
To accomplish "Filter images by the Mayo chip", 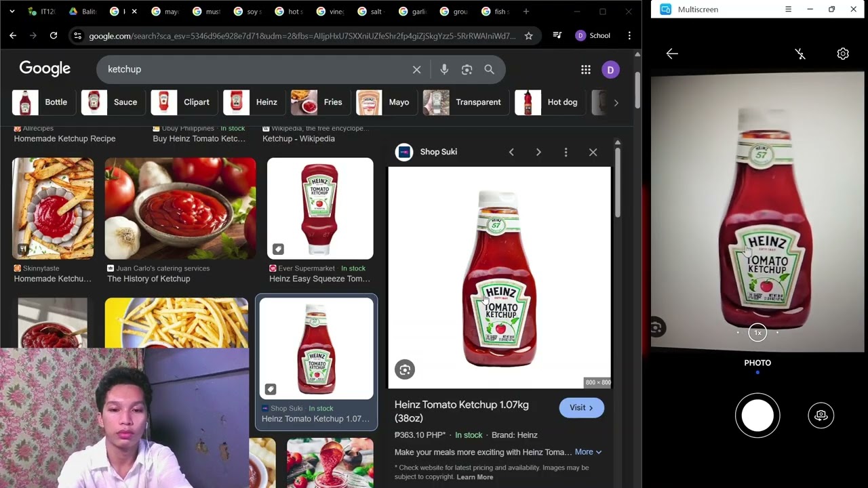I will pyautogui.click(x=386, y=102).
